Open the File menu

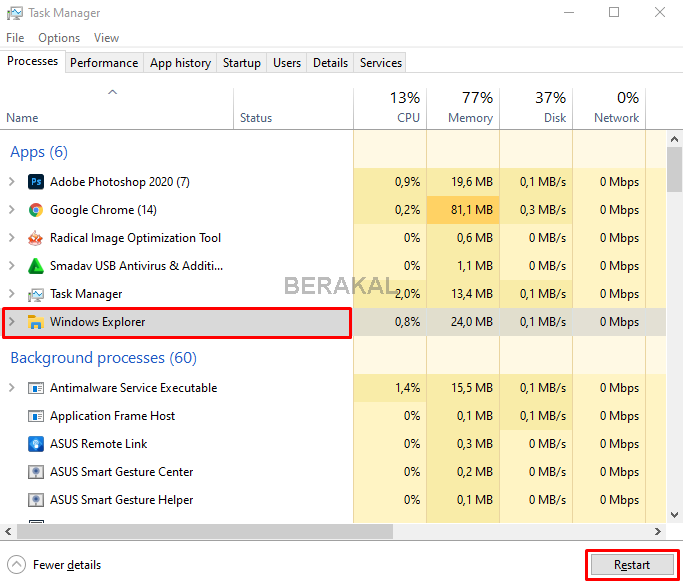pyautogui.click(x=15, y=38)
